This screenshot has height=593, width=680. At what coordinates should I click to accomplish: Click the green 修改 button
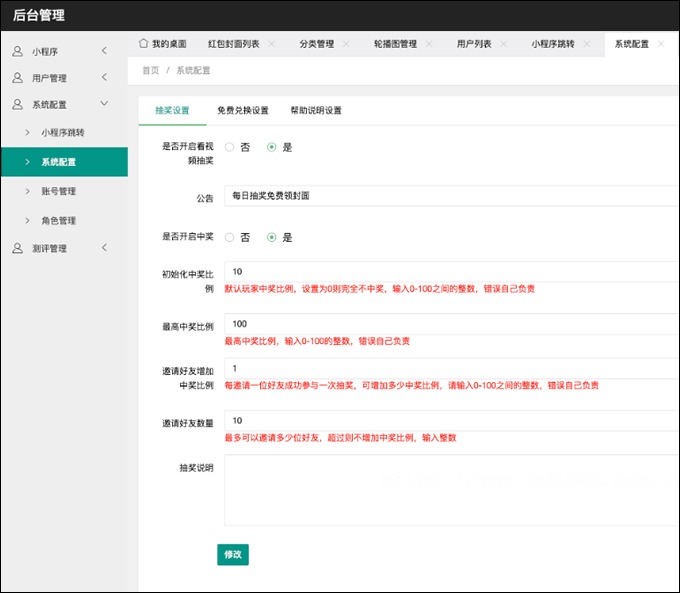click(x=233, y=554)
